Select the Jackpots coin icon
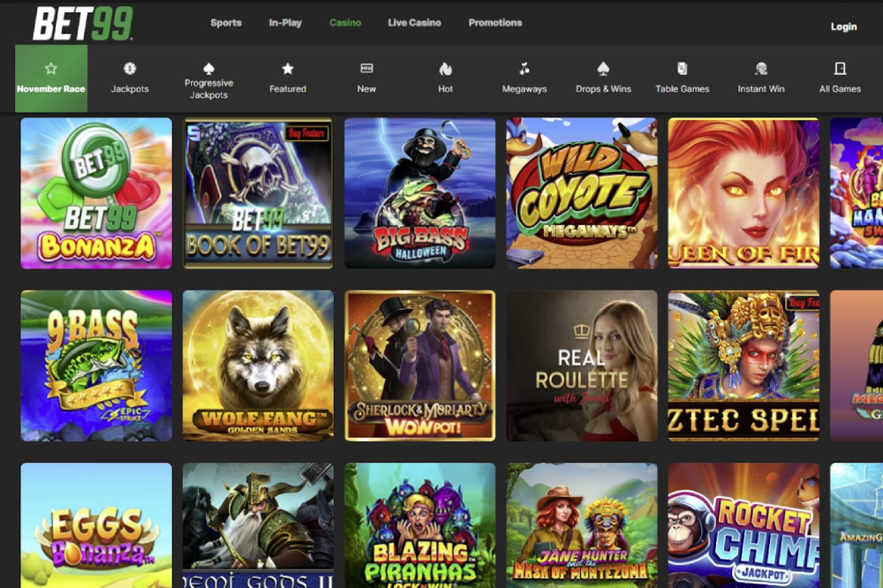883x588 pixels. (130, 69)
